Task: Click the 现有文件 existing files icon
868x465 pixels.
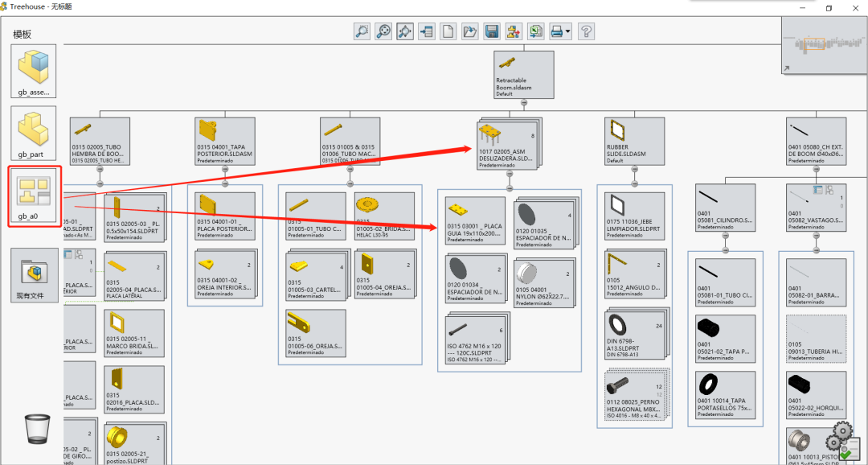Action: pos(34,275)
